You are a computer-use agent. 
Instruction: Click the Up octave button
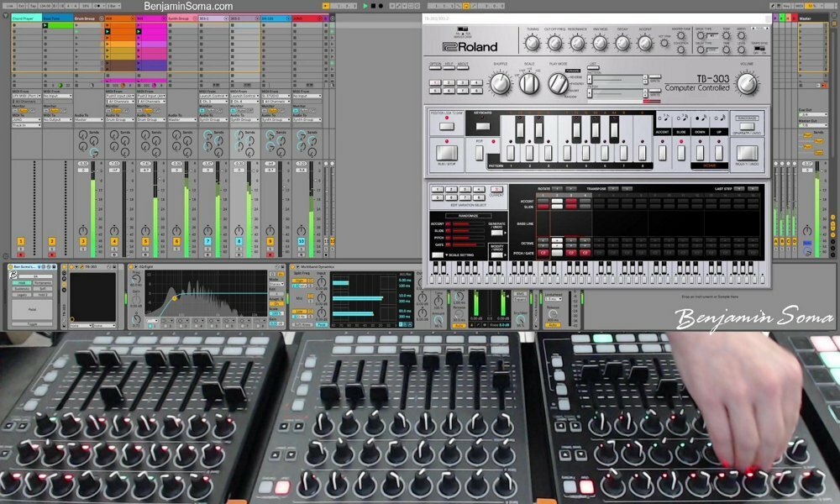(719, 153)
